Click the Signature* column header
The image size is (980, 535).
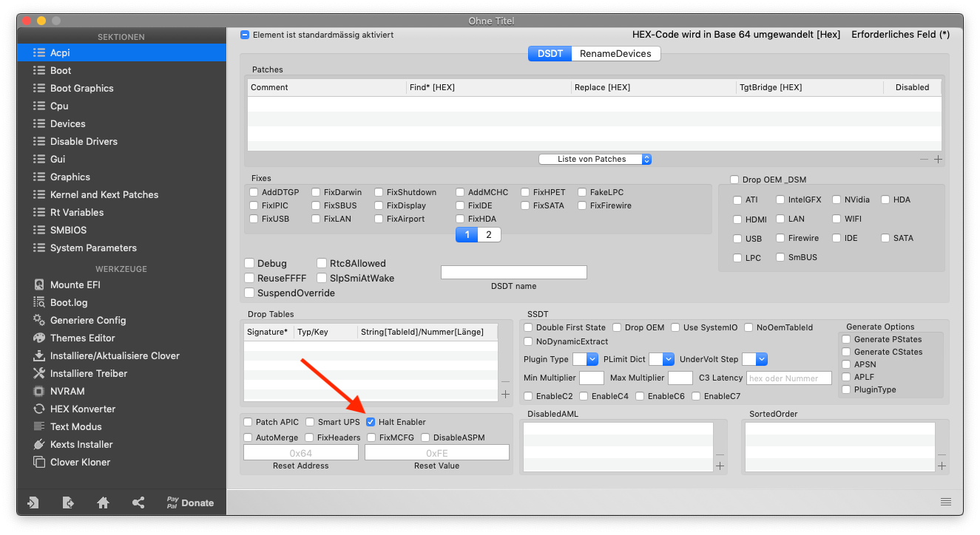point(270,332)
